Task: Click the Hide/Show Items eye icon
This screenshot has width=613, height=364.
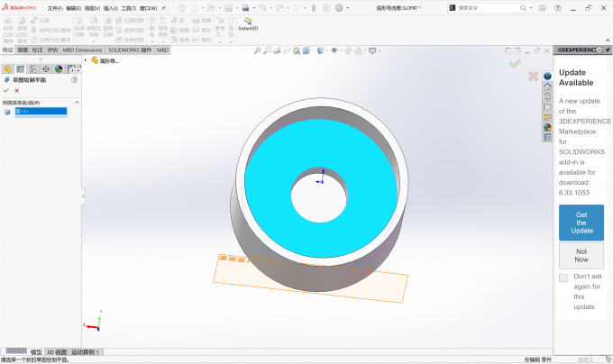Action: point(334,50)
